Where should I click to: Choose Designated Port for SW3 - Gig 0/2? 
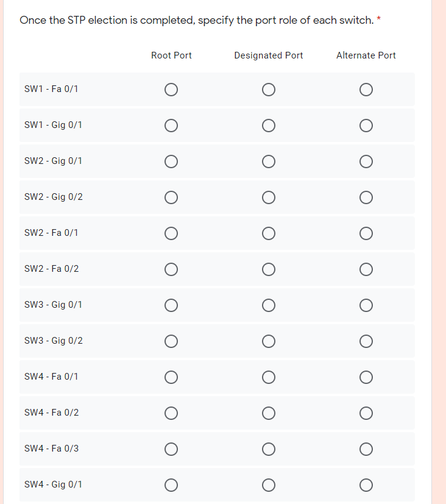click(269, 341)
